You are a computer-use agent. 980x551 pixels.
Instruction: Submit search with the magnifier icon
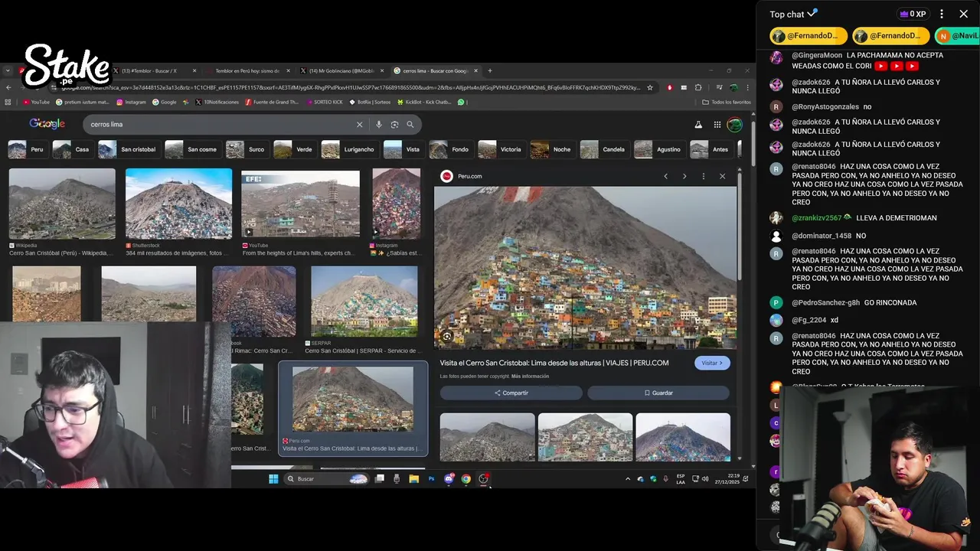coord(410,125)
